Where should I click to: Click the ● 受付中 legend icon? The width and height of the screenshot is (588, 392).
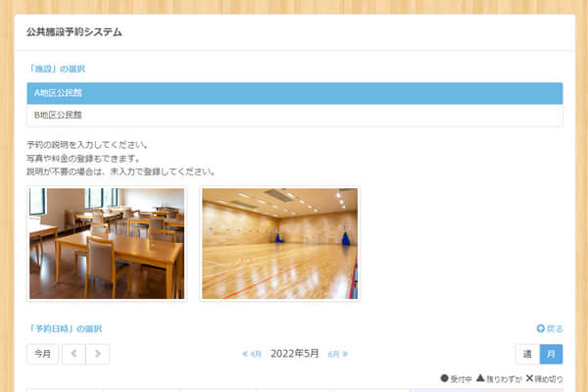(x=444, y=379)
